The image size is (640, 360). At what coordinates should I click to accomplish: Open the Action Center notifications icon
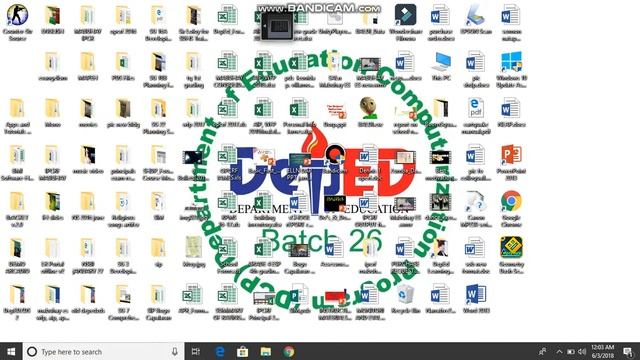(628, 351)
